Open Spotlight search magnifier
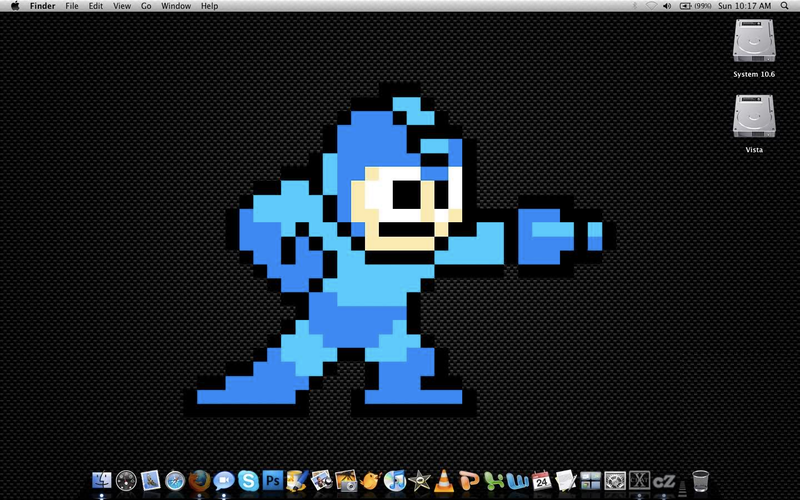The height and width of the screenshot is (500, 800). (x=785, y=6)
